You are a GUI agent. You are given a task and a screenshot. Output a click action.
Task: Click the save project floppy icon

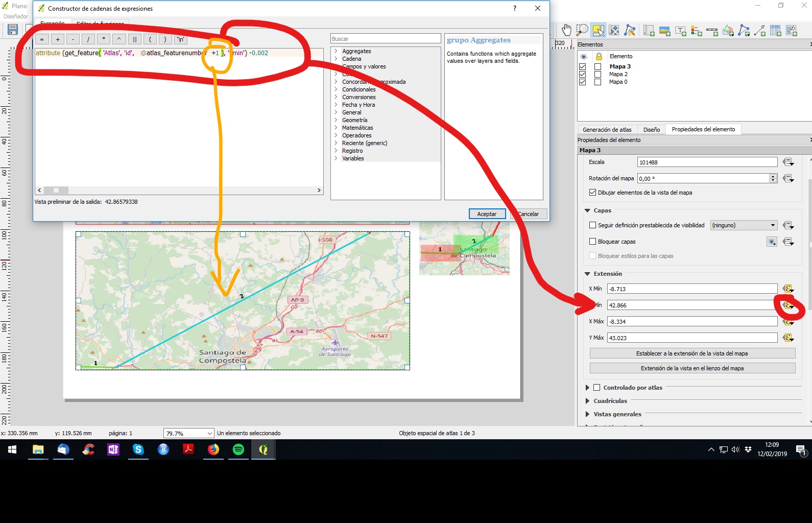(13, 30)
